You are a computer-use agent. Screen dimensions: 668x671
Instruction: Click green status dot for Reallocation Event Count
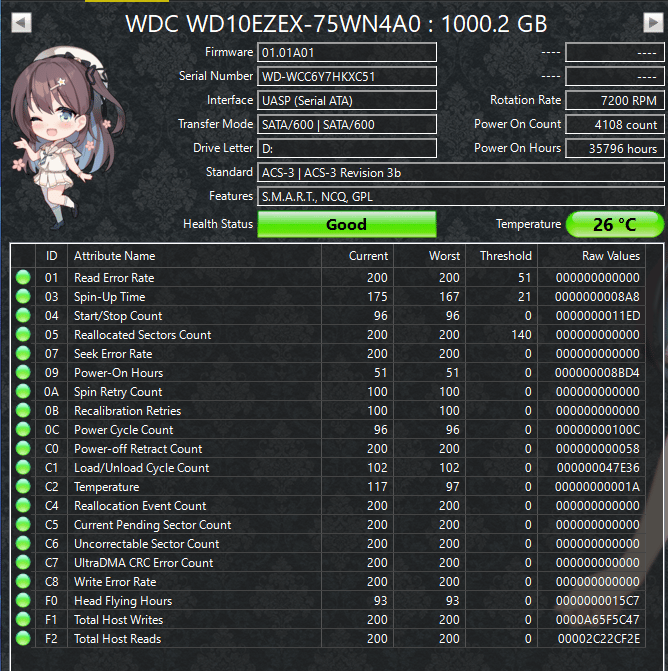23,505
